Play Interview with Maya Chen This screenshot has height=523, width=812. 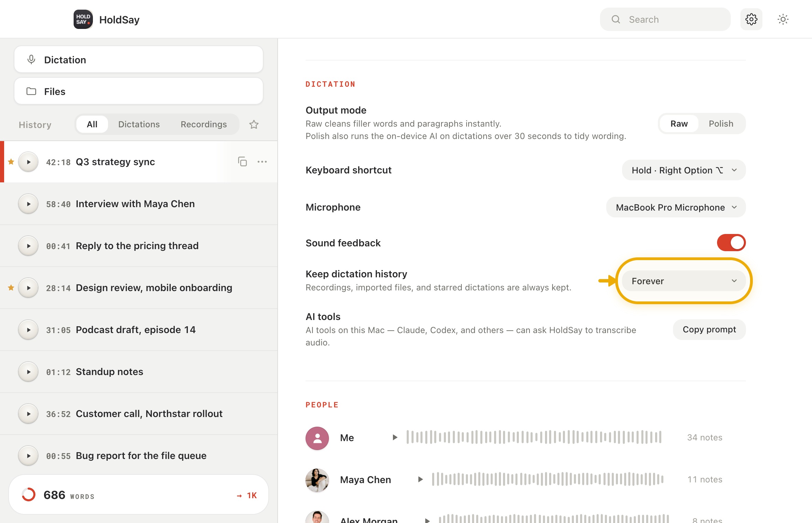click(x=28, y=204)
